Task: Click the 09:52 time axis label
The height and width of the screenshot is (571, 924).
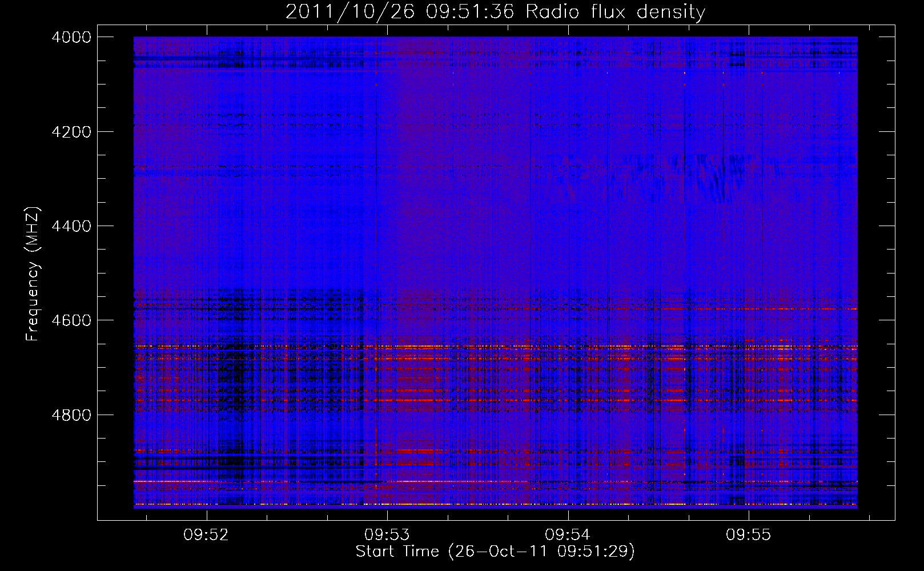Action: click(x=206, y=534)
